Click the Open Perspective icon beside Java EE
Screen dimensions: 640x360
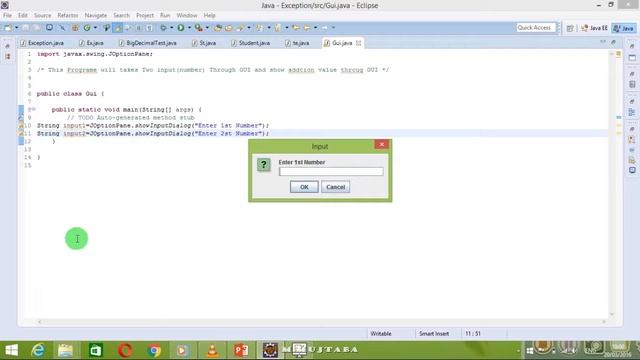click(570, 28)
